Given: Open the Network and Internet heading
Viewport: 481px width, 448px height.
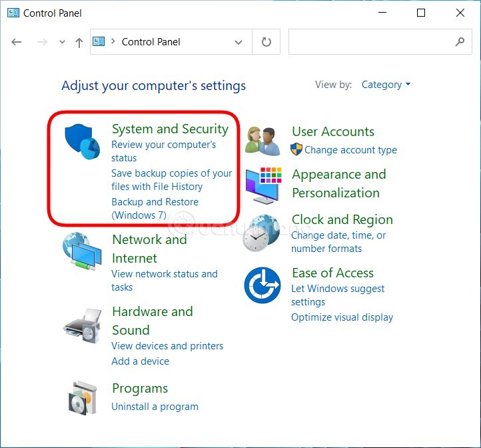Looking at the screenshot, I should point(150,249).
